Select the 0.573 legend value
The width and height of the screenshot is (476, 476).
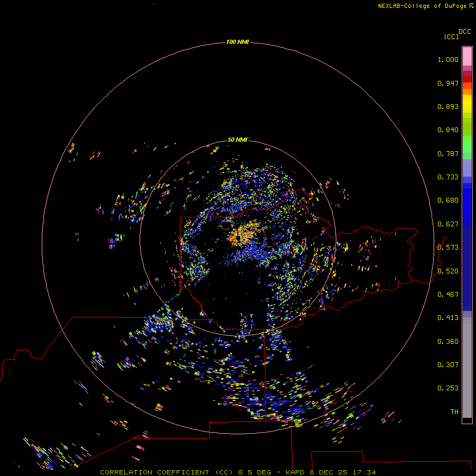[x=448, y=248]
